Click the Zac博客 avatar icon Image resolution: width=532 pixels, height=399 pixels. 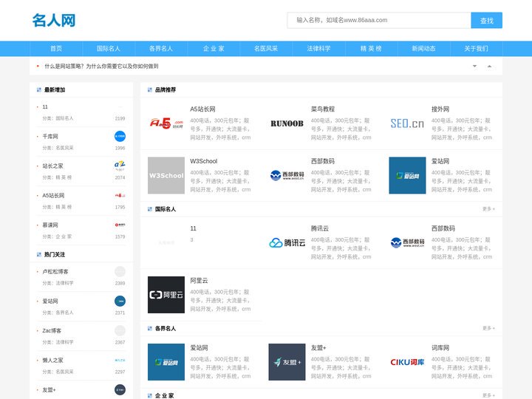(120, 330)
